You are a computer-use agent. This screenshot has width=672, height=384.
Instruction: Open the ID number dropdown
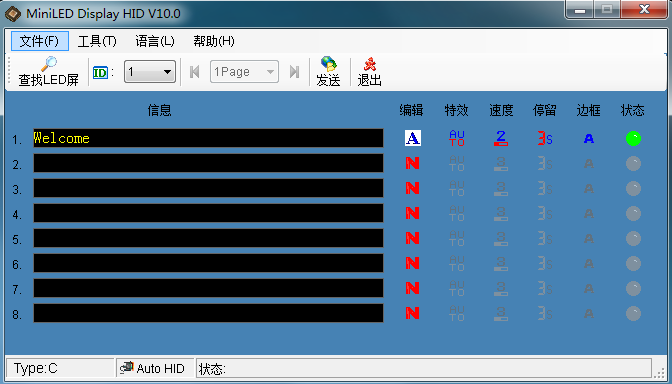[x=150, y=72]
